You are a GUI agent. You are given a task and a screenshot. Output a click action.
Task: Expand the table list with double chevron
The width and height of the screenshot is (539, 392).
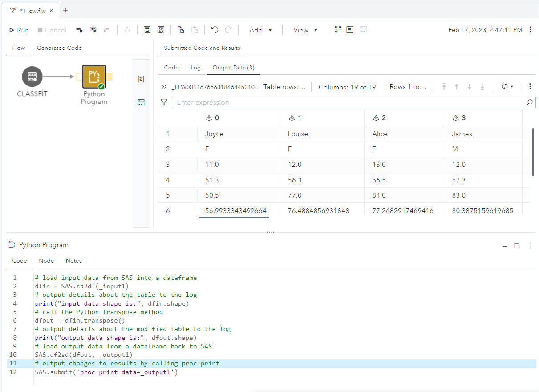164,87
